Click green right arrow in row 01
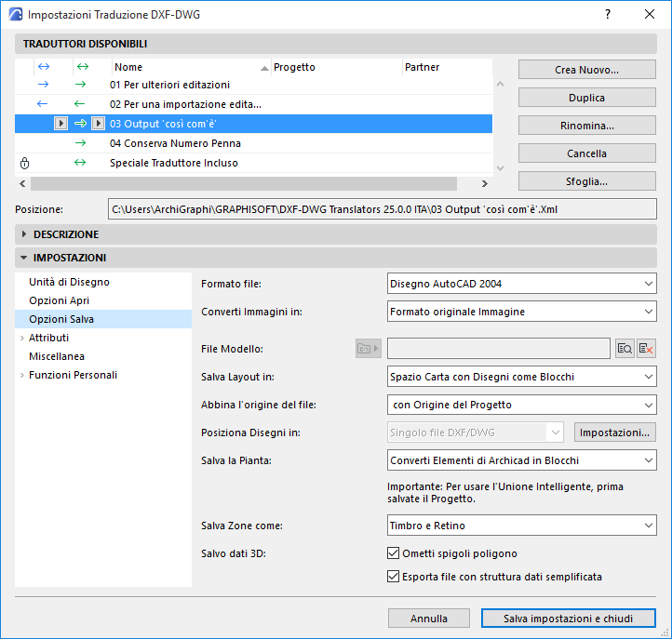Screen dimensions: 672x639 [80, 85]
